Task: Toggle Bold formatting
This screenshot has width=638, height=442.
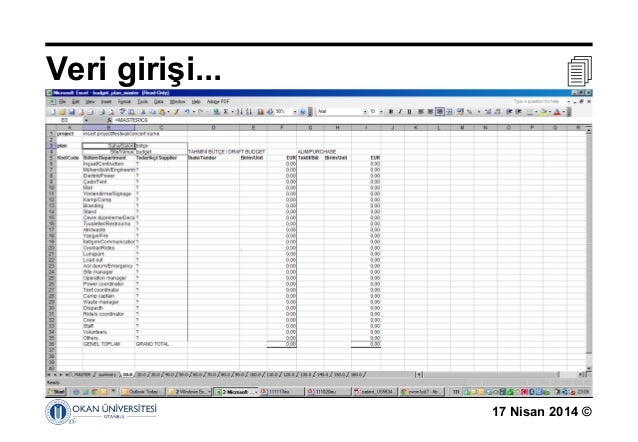Action: click(x=391, y=112)
